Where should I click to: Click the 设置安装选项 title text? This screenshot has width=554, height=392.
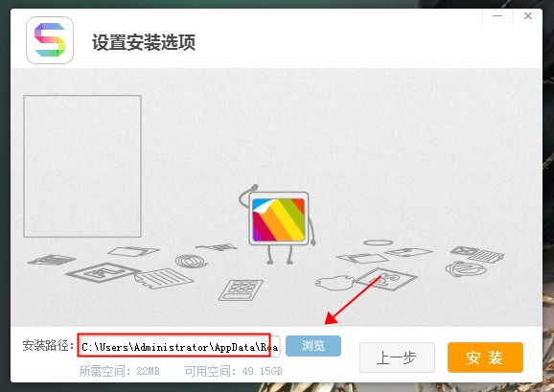144,42
